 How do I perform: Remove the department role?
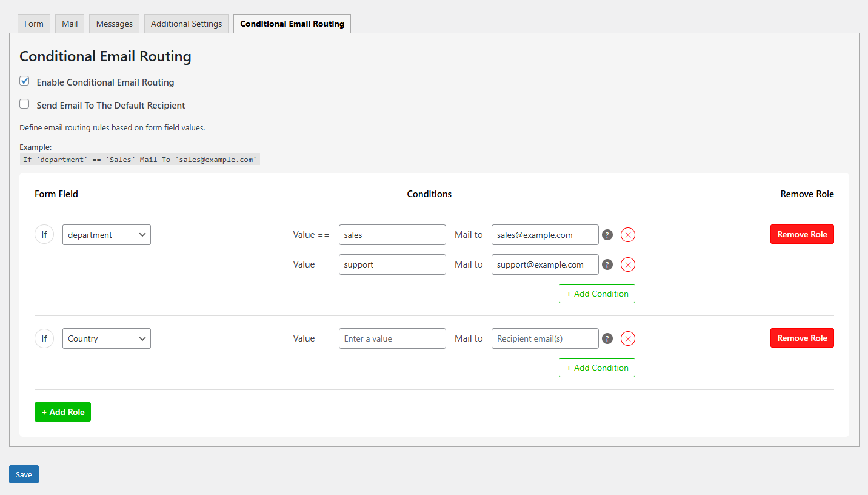(802, 235)
